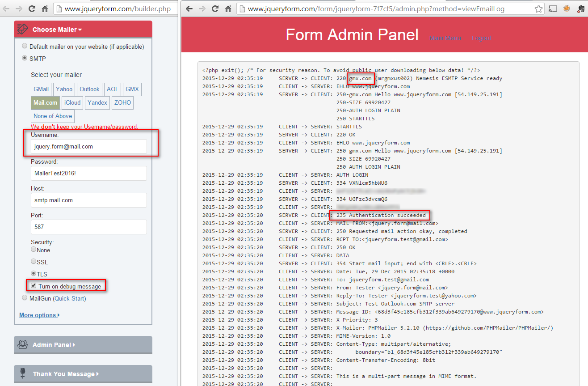The width and height of the screenshot is (588, 386).
Task: Click the 'X-Mailer: PHPMailer 5.2.10' log line
Action: [445, 328]
